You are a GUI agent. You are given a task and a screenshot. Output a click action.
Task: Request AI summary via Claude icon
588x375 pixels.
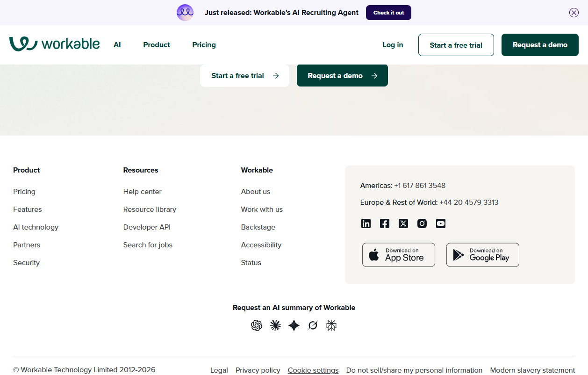point(275,325)
